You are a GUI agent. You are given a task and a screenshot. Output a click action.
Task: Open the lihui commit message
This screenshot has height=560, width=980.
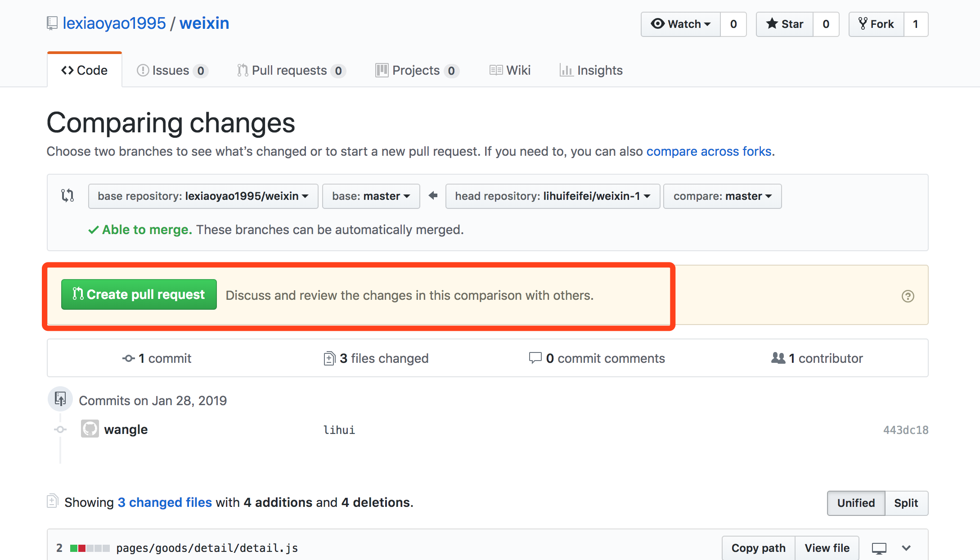339,430
